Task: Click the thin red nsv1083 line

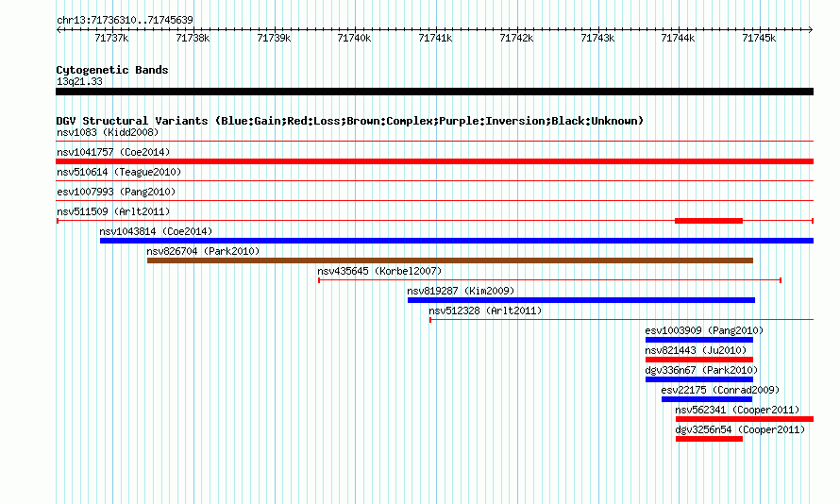Action: coord(434,142)
